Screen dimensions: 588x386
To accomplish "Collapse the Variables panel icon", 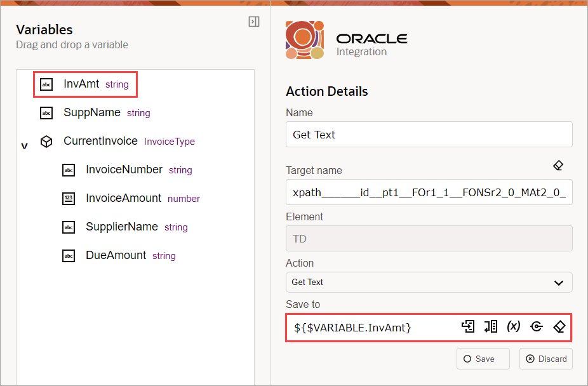I will (254, 22).
